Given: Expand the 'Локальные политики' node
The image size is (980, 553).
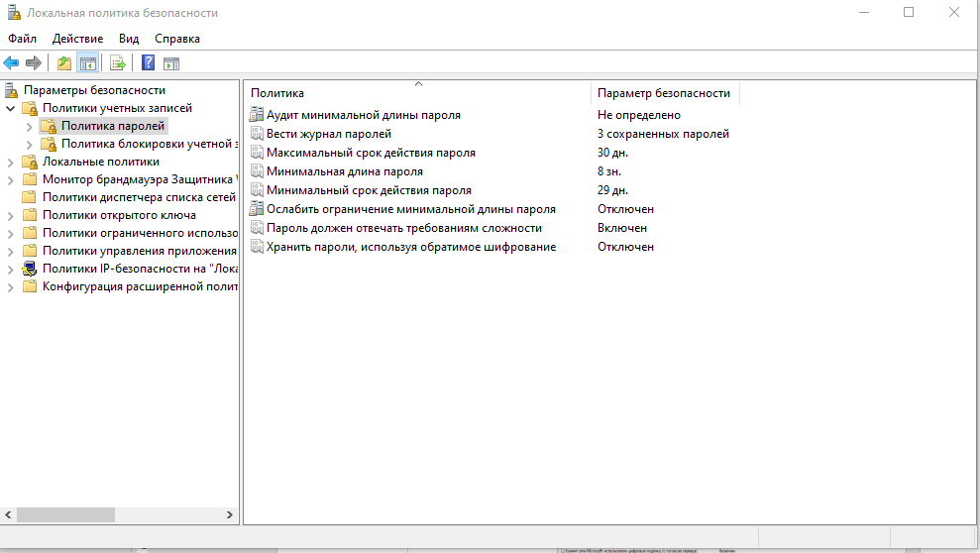Looking at the screenshot, I should [x=11, y=162].
